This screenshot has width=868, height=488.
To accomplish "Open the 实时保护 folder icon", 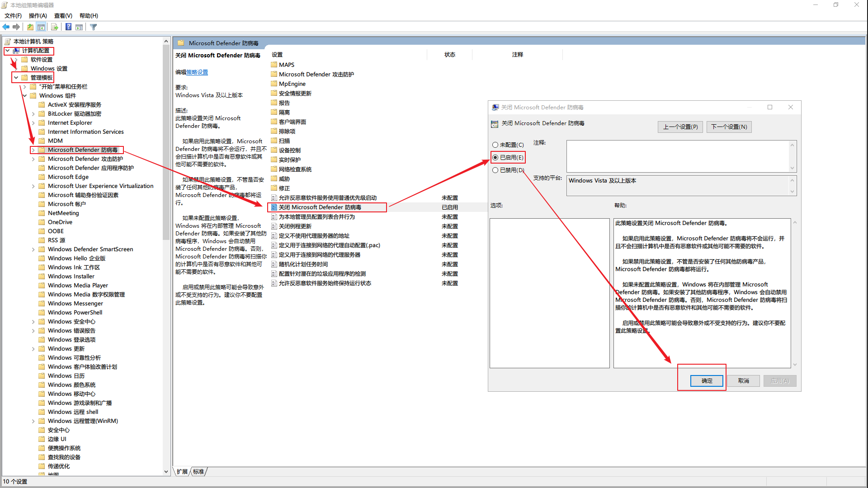I will point(274,160).
